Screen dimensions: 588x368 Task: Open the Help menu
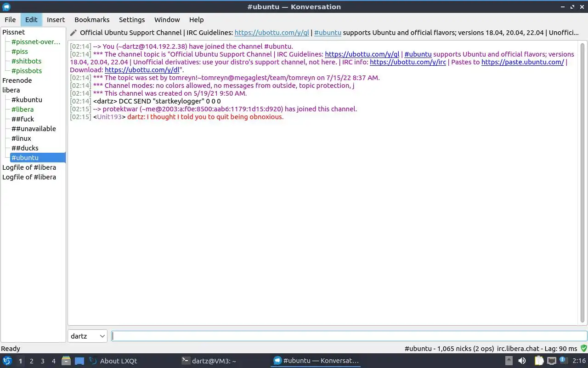[x=196, y=20]
